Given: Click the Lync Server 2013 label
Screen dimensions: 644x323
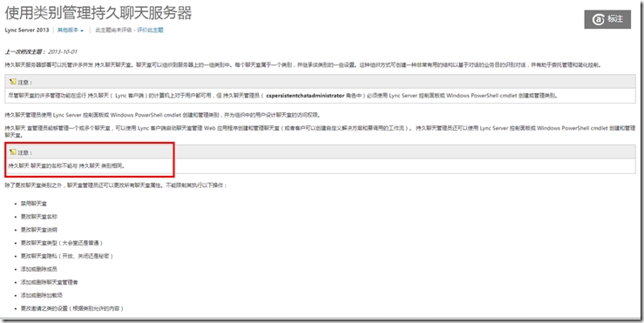Looking at the screenshot, I should tap(27, 30).
